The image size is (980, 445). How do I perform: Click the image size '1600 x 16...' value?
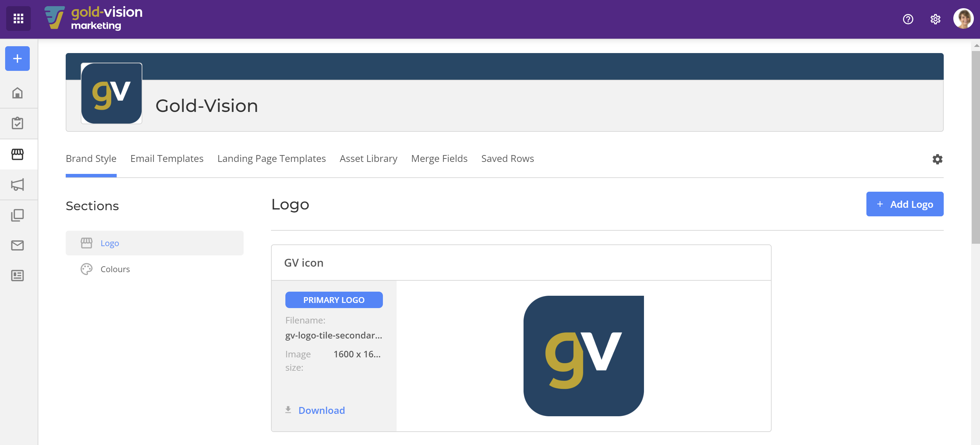[357, 354]
